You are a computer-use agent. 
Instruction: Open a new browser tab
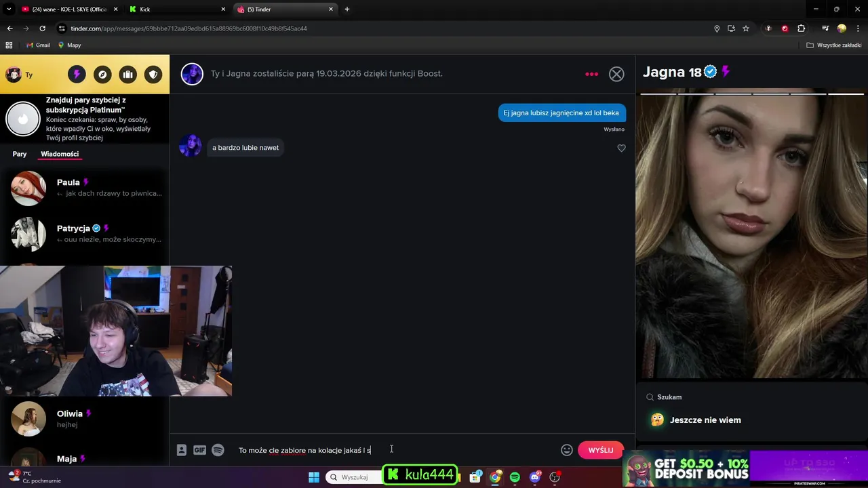pos(347,9)
